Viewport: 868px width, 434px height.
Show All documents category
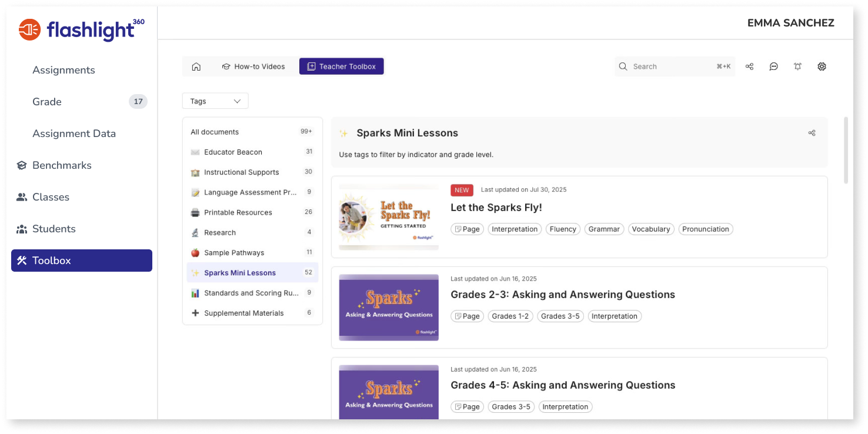[x=252, y=132]
